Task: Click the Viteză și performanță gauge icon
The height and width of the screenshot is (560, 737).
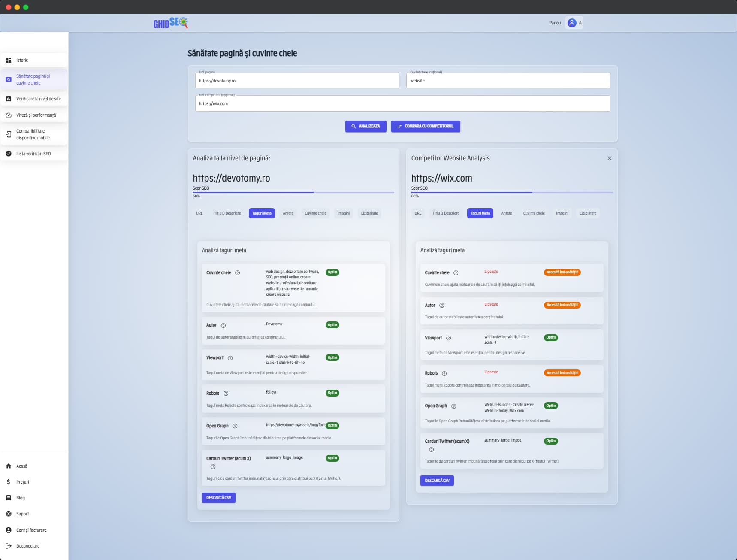Action: coord(9,115)
